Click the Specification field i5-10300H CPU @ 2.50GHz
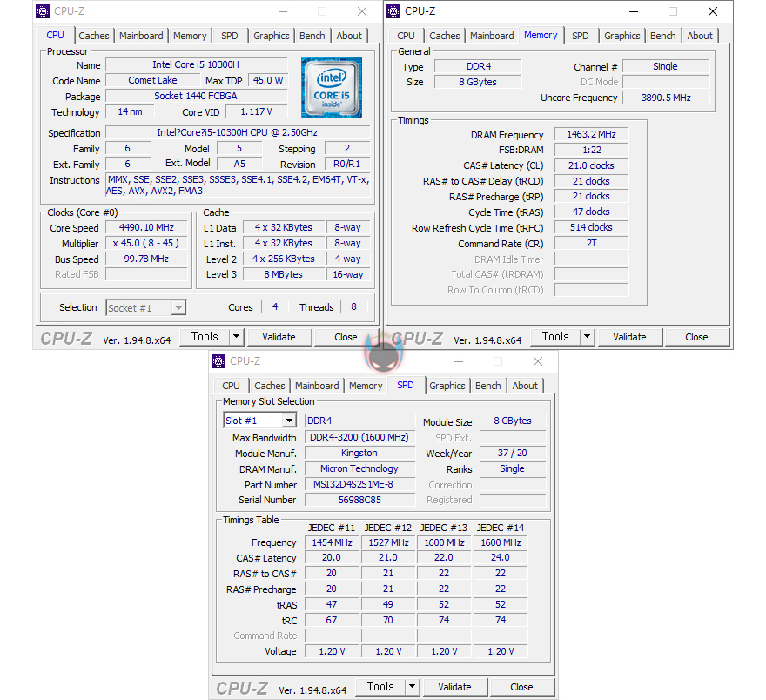Viewport: 766px width, 700px height. point(238,132)
